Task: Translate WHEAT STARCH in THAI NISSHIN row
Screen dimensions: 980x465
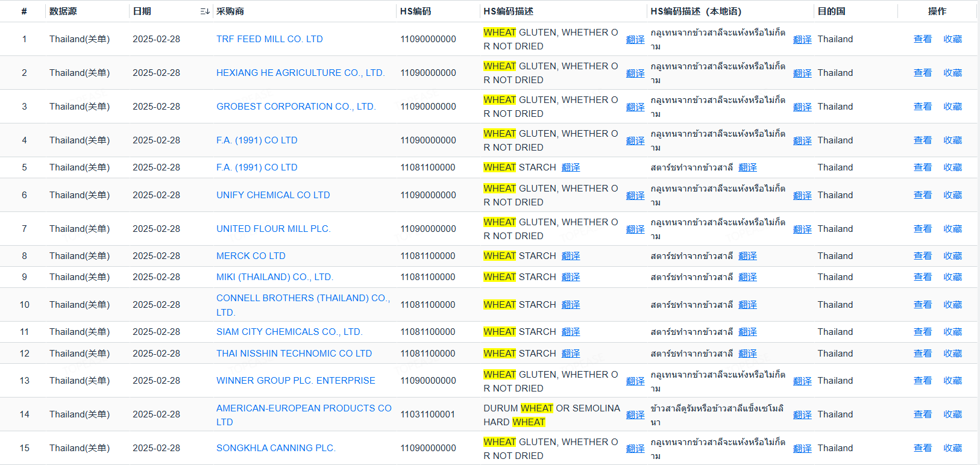Action: [x=571, y=354]
